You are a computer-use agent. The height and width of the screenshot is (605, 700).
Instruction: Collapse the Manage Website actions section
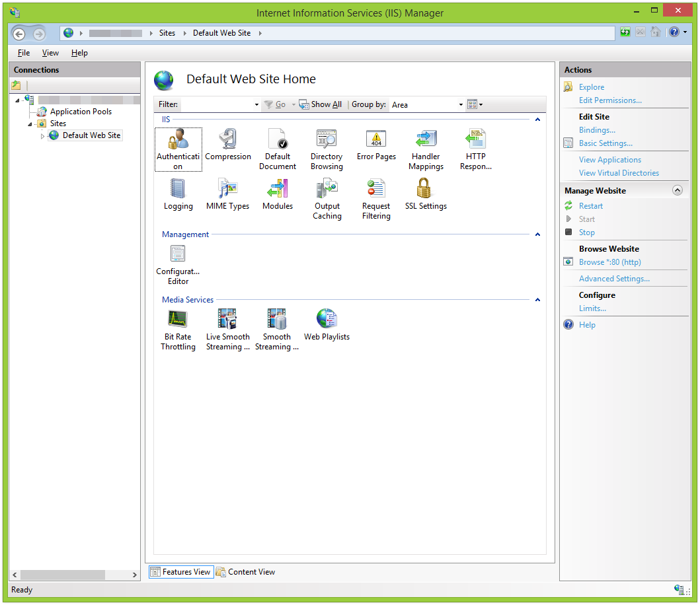678,190
